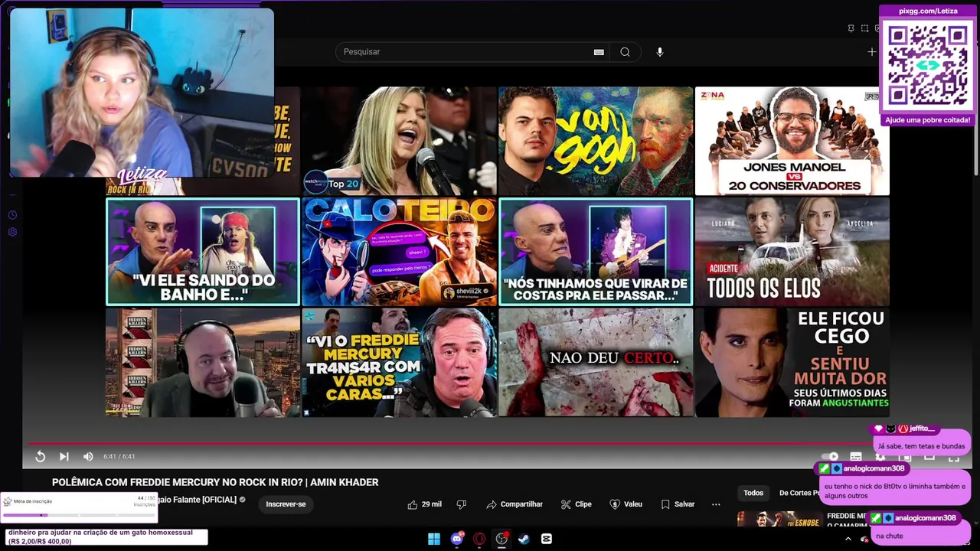
Task: Click the video title about Freddie Mercury polemic
Action: click(215, 482)
